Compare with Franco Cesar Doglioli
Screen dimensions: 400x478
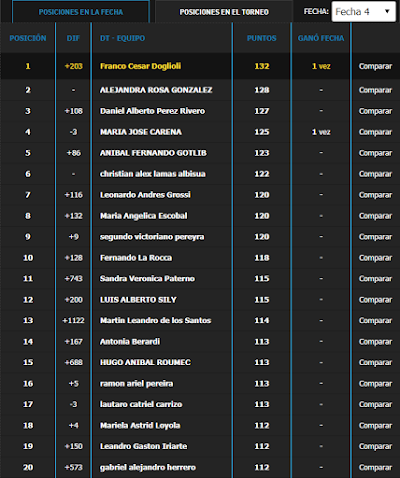click(375, 66)
